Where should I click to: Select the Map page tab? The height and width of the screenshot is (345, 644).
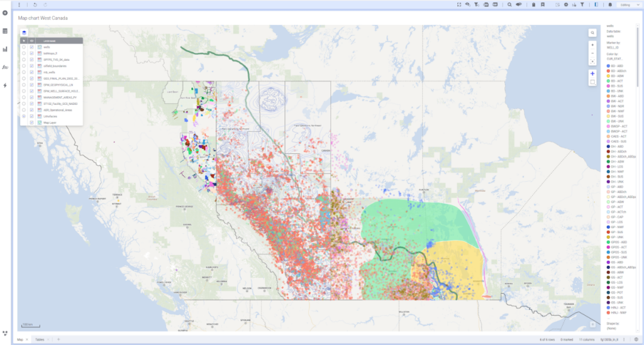point(20,339)
